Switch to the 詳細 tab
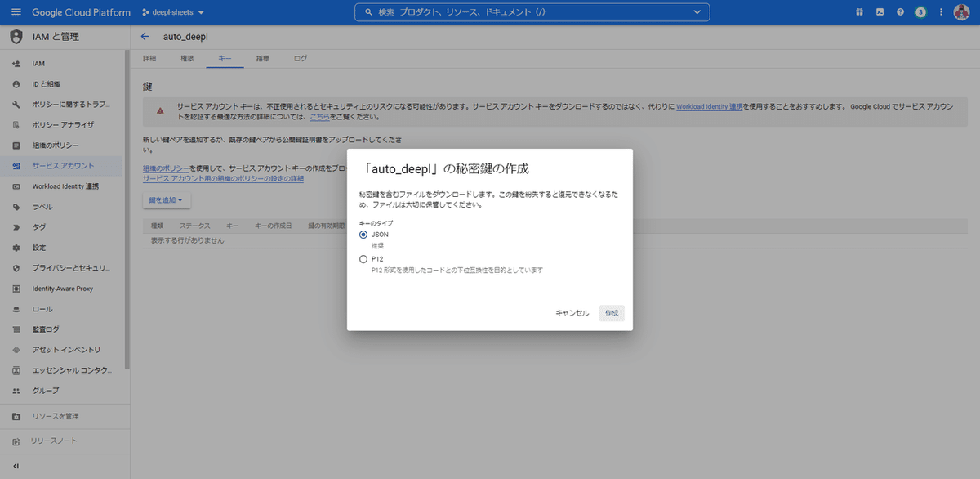The image size is (980, 479). [149, 59]
